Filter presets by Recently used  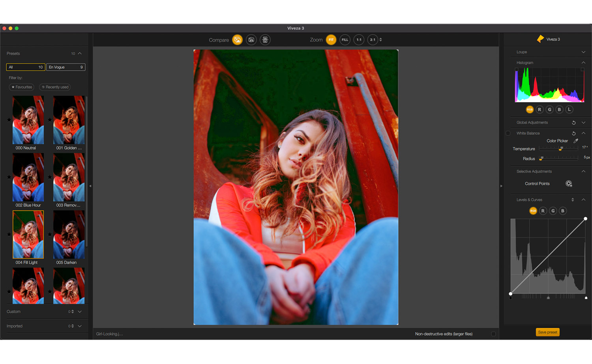coord(55,87)
